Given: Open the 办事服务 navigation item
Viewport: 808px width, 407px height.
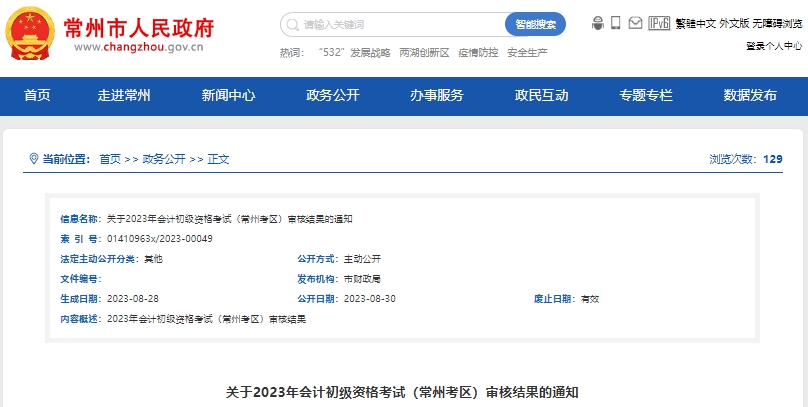Looking at the screenshot, I should click(x=437, y=96).
